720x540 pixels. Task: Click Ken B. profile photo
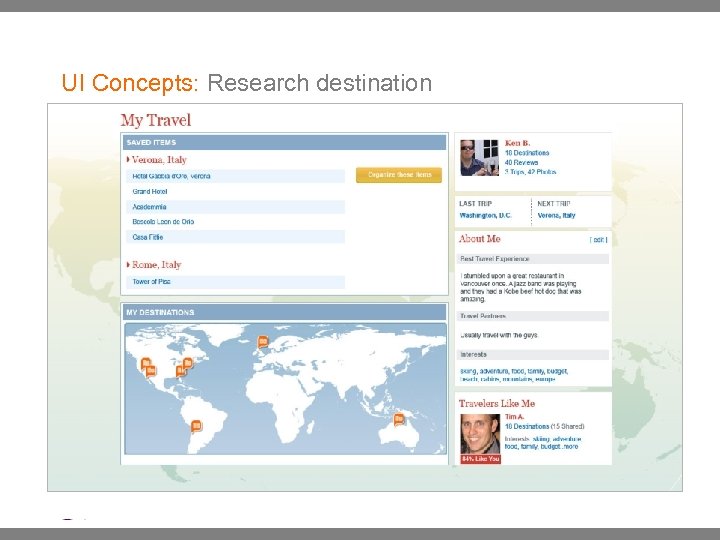coord(479,158)
